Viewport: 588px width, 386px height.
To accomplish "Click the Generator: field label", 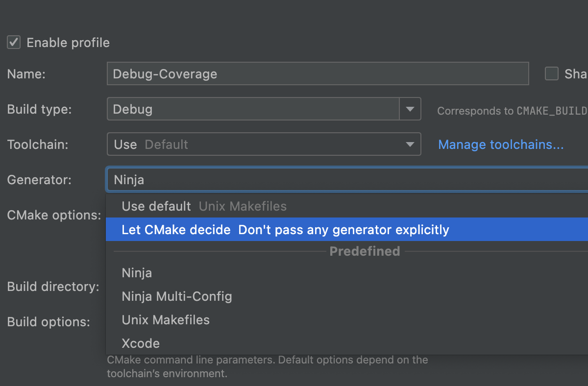I will pos(39,180).
